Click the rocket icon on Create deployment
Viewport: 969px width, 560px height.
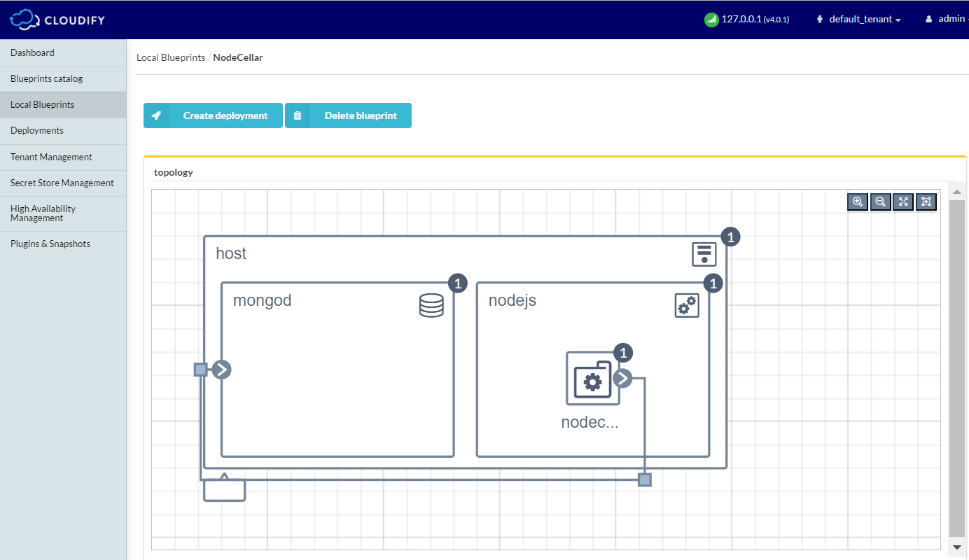[156, 115]
